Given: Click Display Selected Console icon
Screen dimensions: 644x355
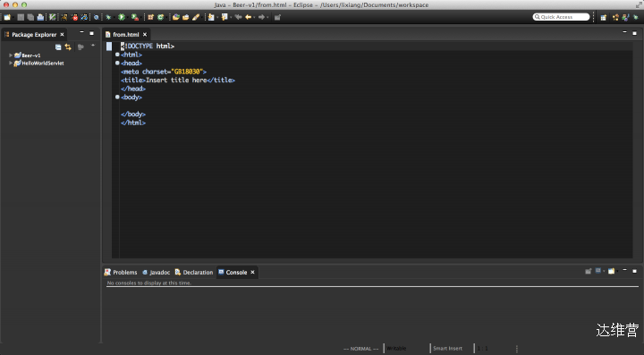Looking at the screenshot, I should [x=598, y=271].
